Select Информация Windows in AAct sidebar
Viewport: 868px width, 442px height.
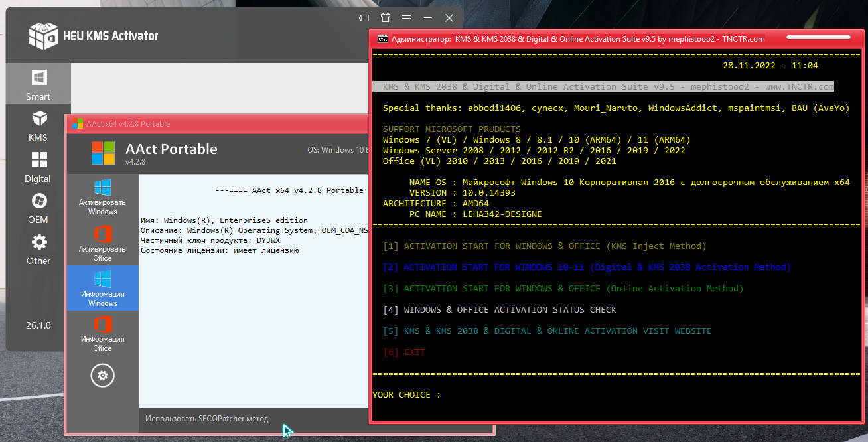[x=102, y=288]
